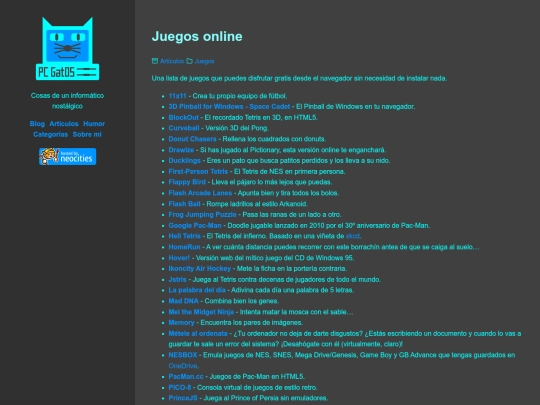Viewport: 540px width, 405px height.
Task: Click the folder icon before Juegos
Action: 189,61
